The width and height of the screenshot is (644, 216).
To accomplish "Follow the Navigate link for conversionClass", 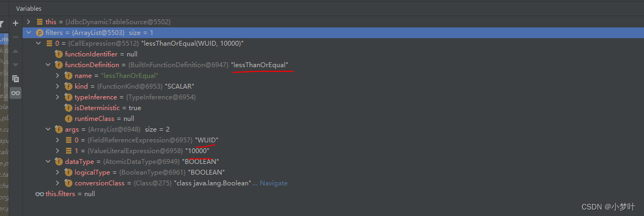I will (x=274, y=183).
